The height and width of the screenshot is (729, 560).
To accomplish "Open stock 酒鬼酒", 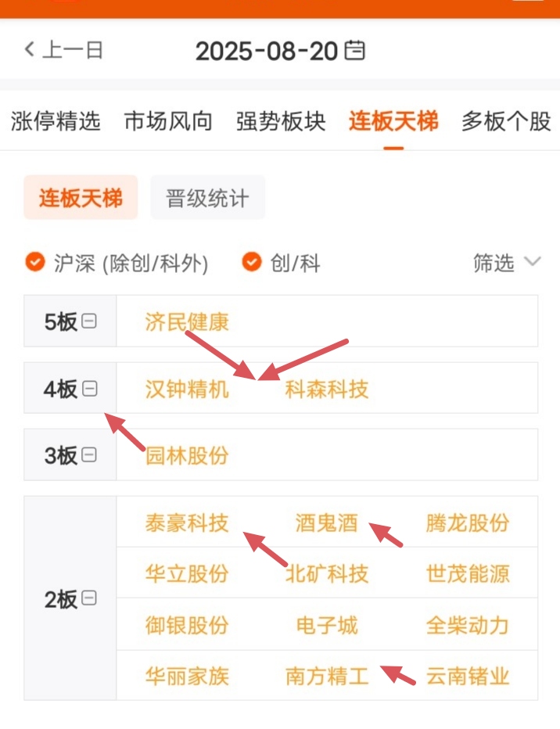I will coord(327,523).
